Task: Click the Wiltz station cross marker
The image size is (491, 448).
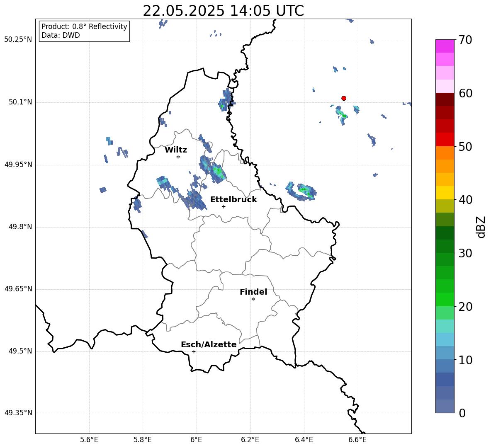Action: 178,157
